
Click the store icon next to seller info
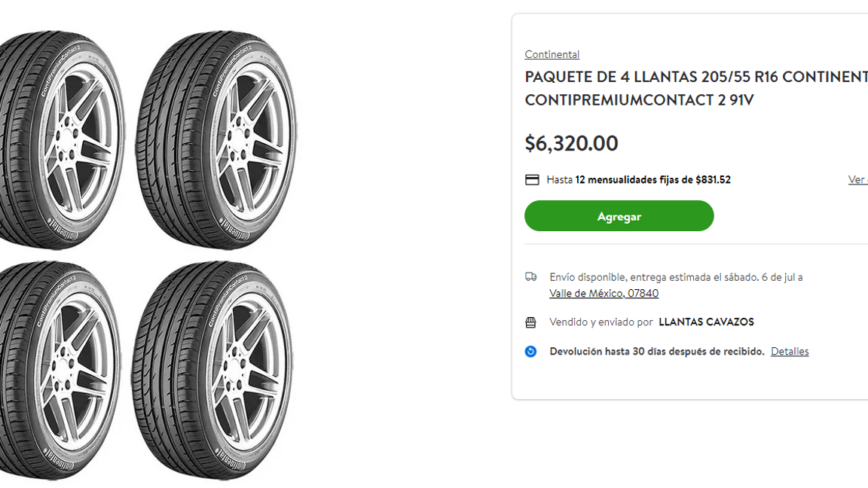pos(531,322)
